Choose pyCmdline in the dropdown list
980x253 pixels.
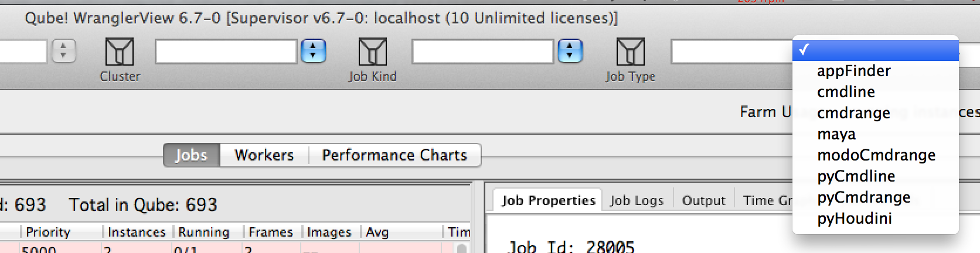click(856, 176)
